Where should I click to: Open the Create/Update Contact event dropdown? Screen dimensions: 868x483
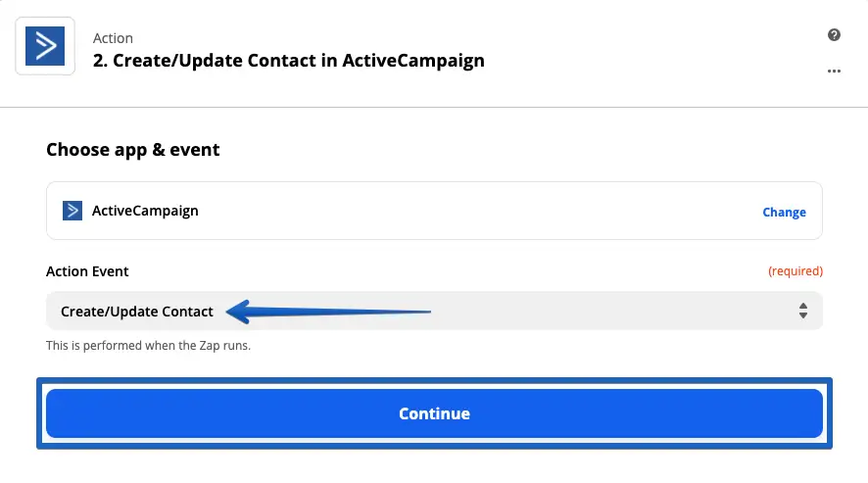coord(137,312)
